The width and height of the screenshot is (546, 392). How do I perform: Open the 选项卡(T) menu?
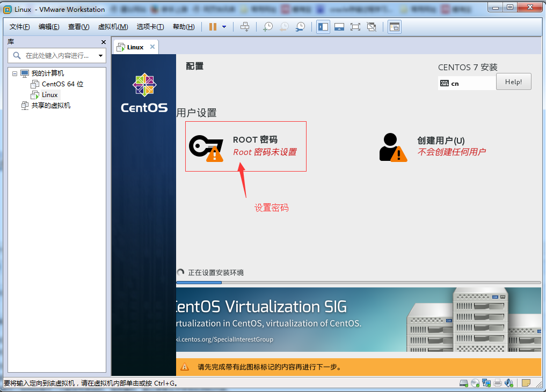point(150,27)
